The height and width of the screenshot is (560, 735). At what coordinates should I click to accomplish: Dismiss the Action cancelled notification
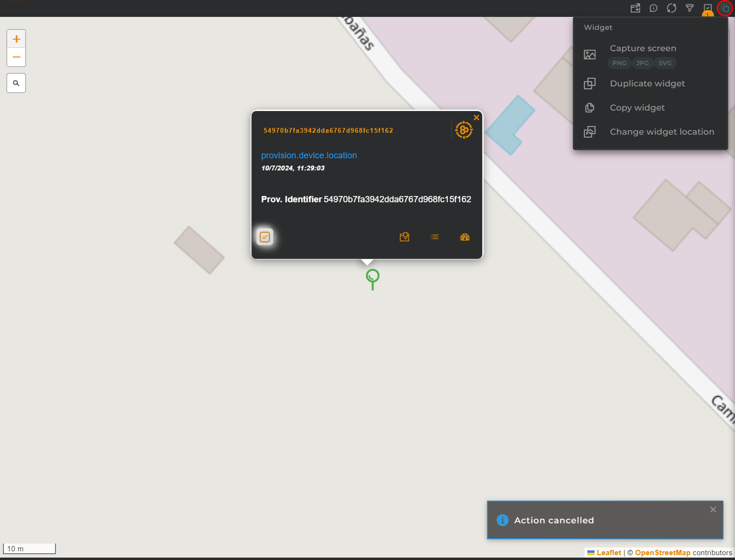point(713,510)
